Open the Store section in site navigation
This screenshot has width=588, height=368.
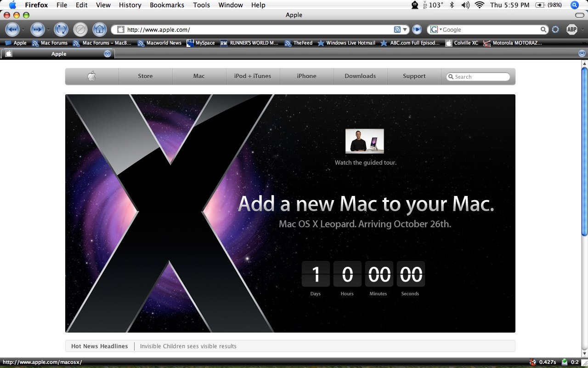[145, 76]
